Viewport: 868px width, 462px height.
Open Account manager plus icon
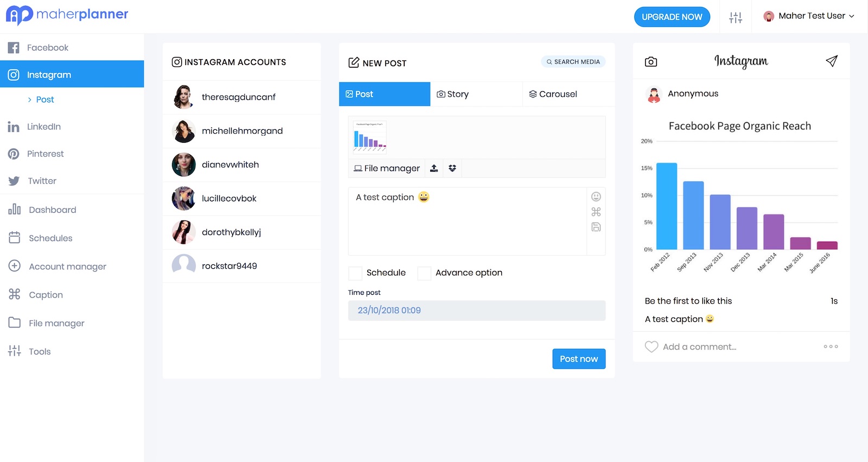tap(15, 266)
